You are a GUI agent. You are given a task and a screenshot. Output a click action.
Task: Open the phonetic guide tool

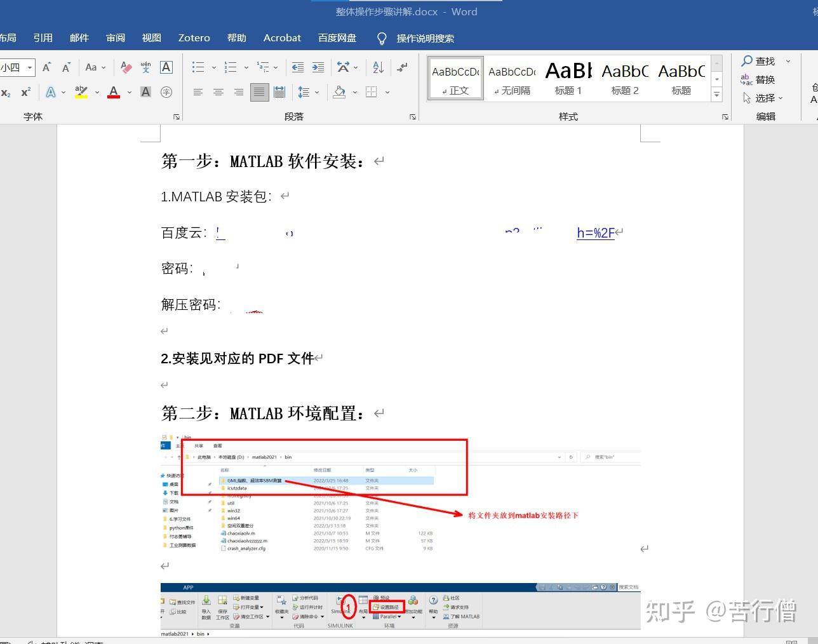(145, 67)
